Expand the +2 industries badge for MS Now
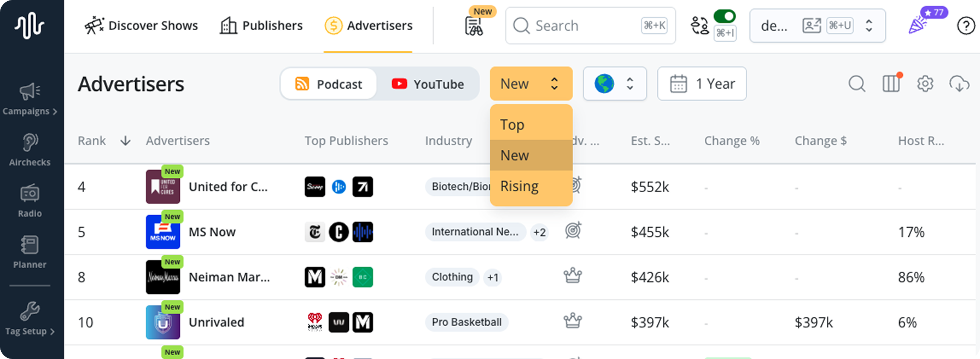 (540, 232)
